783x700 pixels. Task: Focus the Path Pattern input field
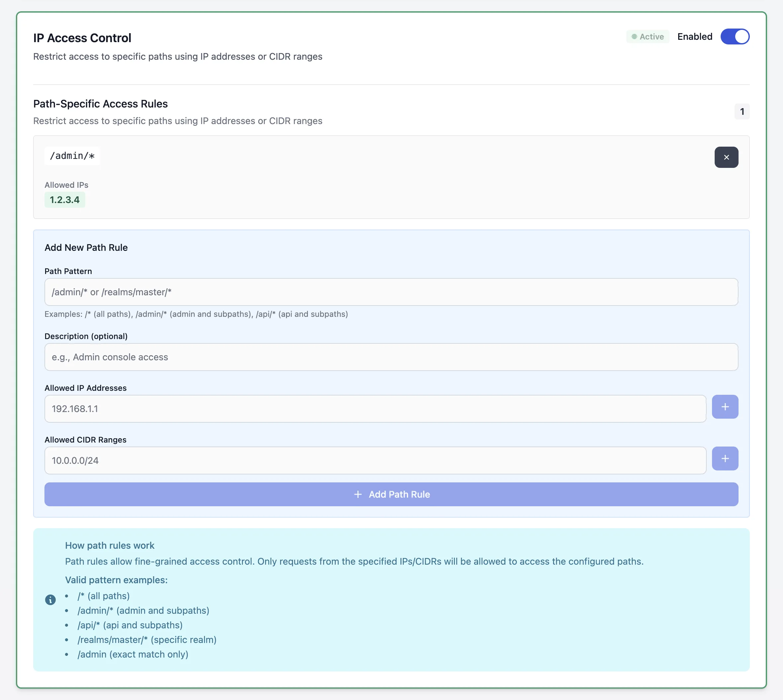tap(391, 292)
